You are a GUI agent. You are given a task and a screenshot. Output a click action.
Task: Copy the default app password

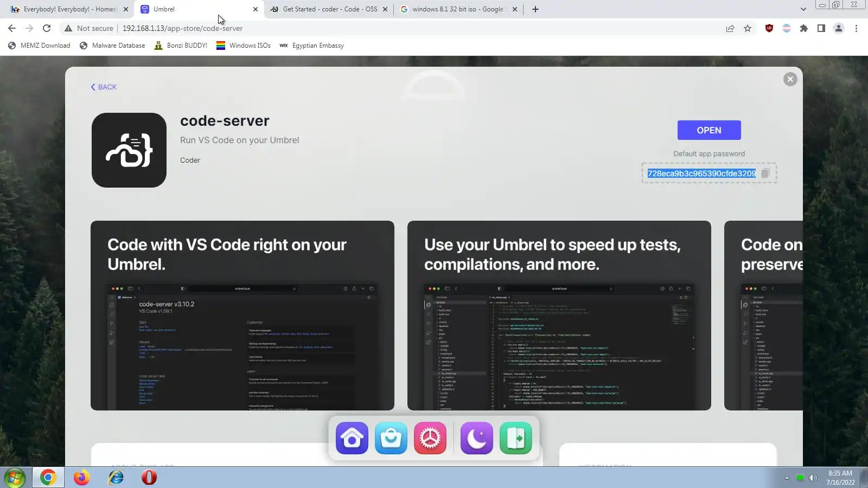point(765,174)
